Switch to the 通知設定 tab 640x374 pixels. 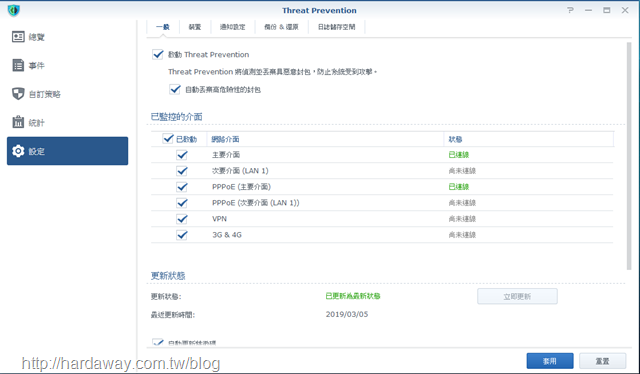pos(233,27)
